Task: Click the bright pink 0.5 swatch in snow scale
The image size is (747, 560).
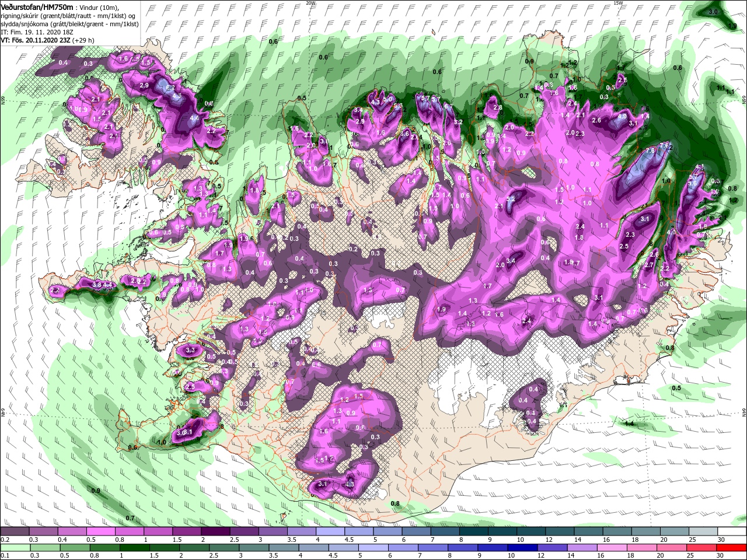Action: [100, 531]
